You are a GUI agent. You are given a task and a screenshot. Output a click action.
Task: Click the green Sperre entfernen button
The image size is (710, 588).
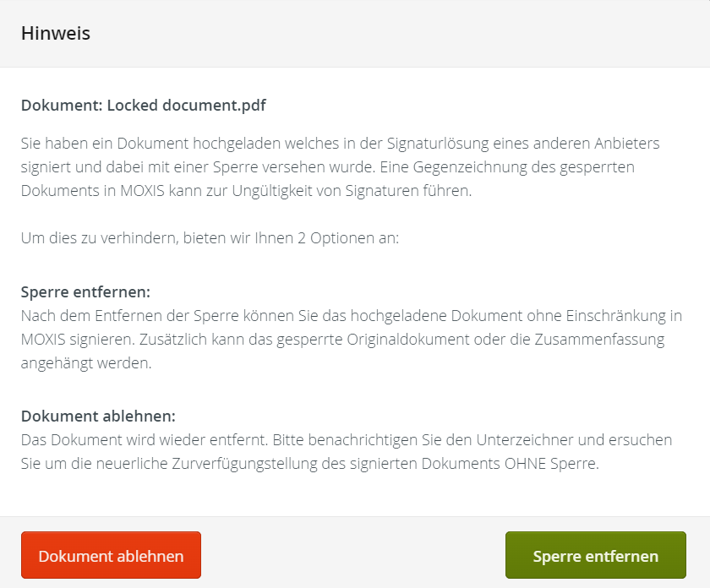[595, 556]
